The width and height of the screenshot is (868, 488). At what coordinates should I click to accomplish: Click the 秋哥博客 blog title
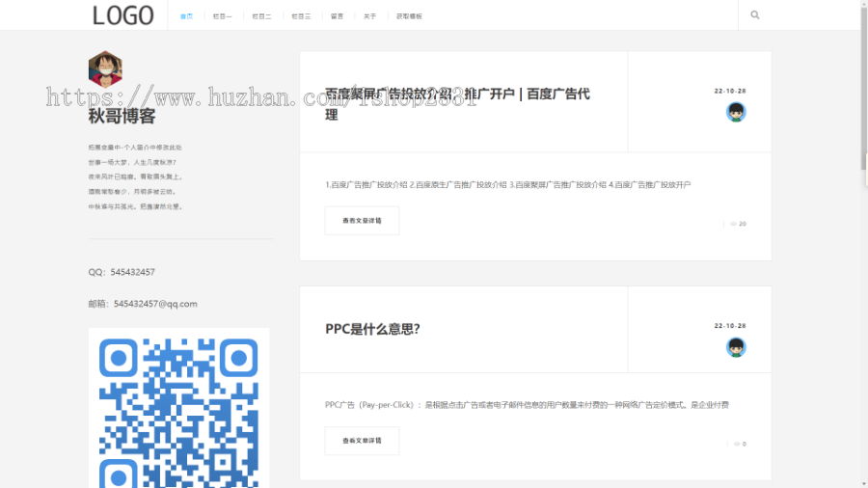[x=122, y=116]
